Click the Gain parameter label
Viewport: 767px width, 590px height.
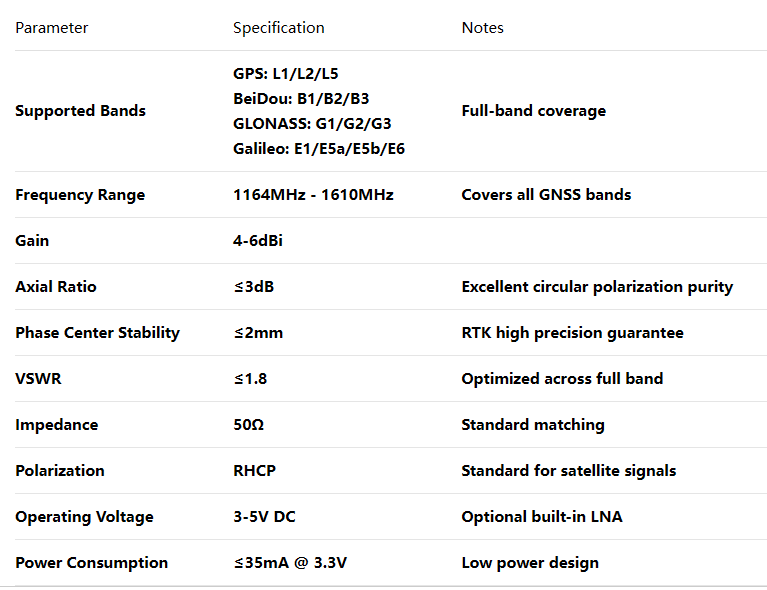32,241
